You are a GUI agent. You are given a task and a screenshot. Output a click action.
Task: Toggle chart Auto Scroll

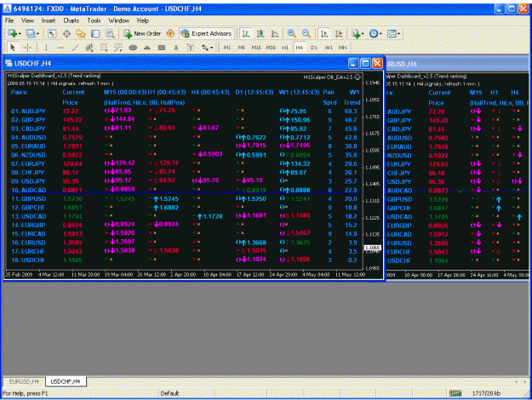(324, 33)
